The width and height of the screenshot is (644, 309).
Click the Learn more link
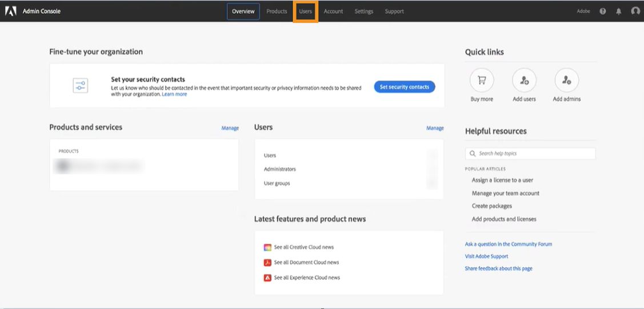174,94
